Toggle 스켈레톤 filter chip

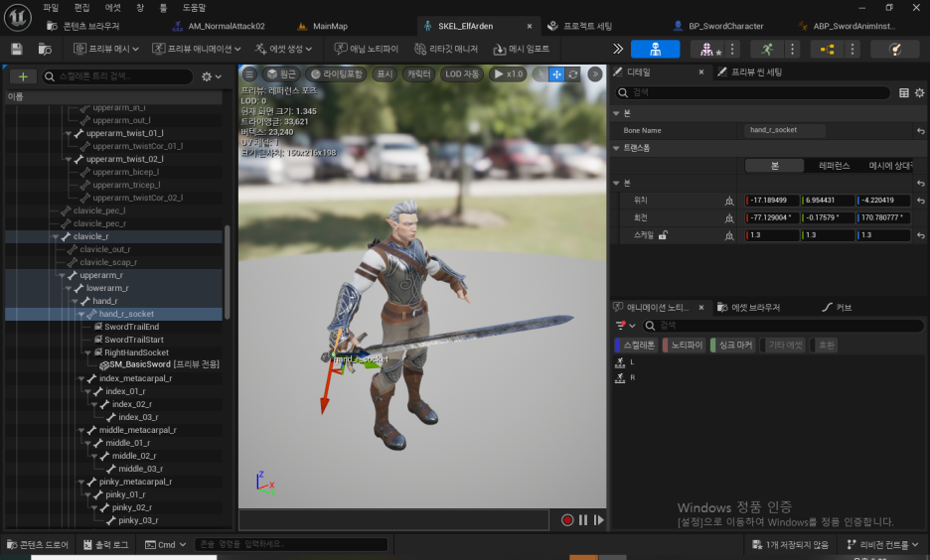pyautogui.click(x=635, y=345)
